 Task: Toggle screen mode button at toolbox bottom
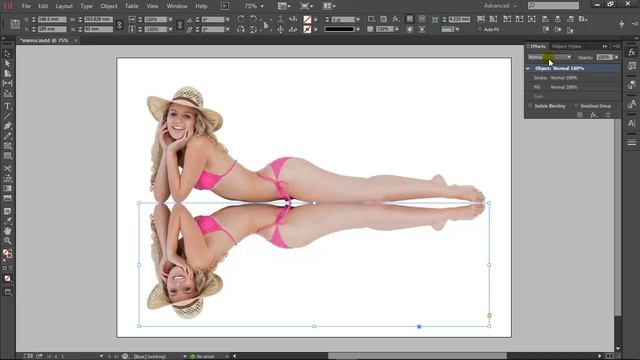[7, 292]
